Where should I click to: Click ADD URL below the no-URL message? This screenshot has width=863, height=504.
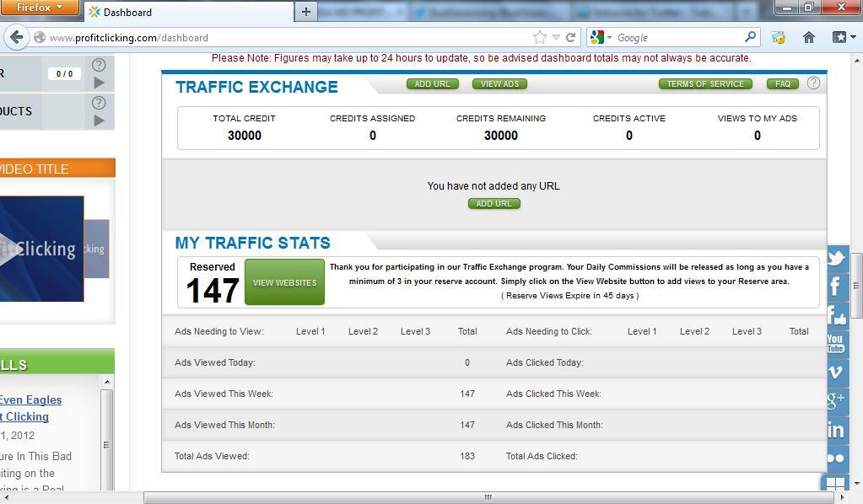coord(494,203)
